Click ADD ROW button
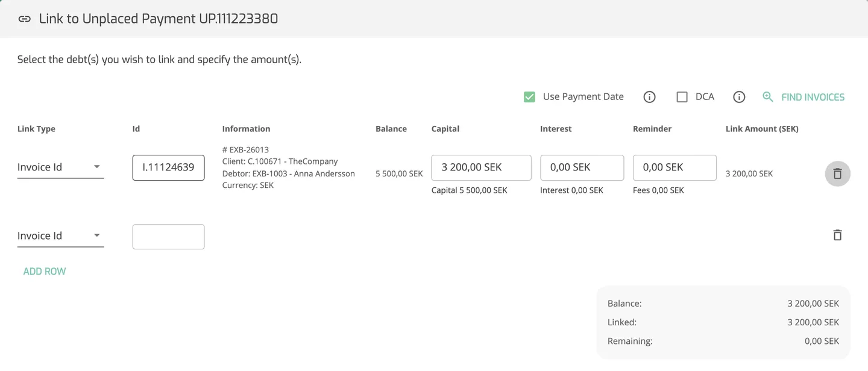 45,272
